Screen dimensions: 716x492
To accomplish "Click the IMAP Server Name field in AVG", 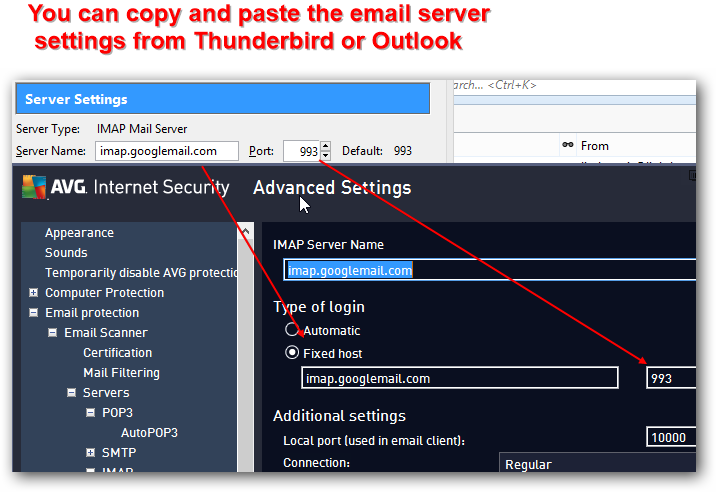I will [x=490, y=270].
